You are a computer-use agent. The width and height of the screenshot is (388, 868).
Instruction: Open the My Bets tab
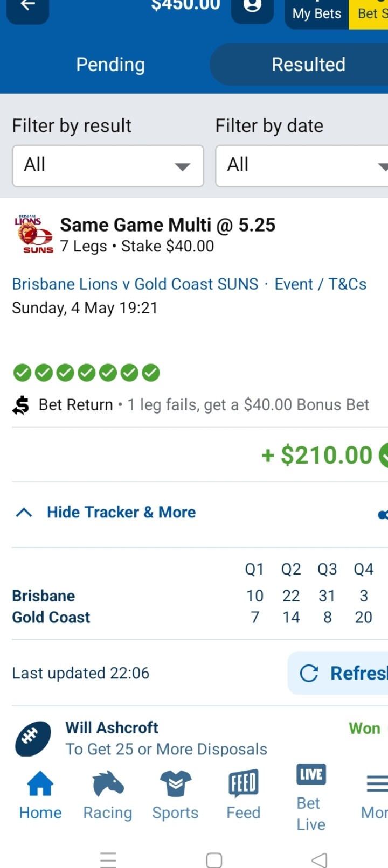coord(317,13)
